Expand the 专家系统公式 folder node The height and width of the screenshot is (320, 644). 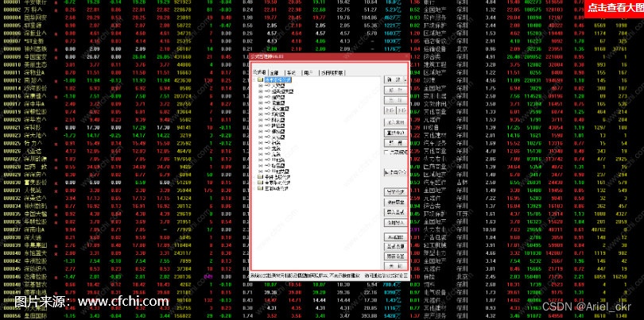(254, 183)
